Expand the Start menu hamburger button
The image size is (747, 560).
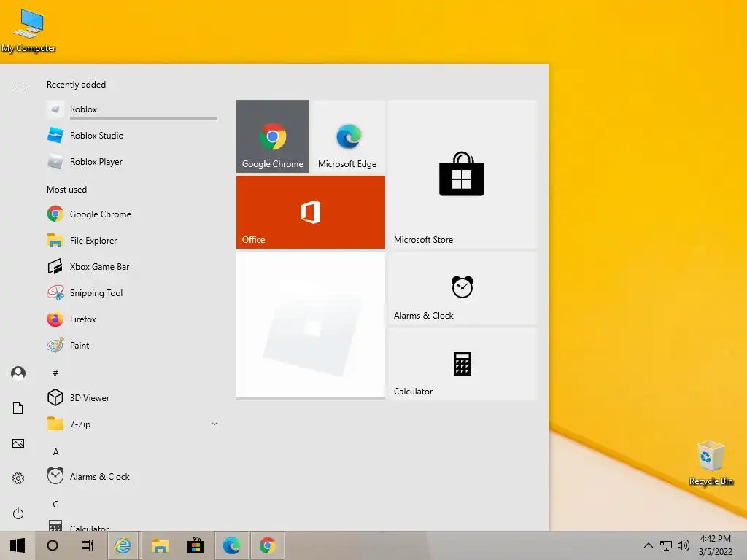[18, 85]
